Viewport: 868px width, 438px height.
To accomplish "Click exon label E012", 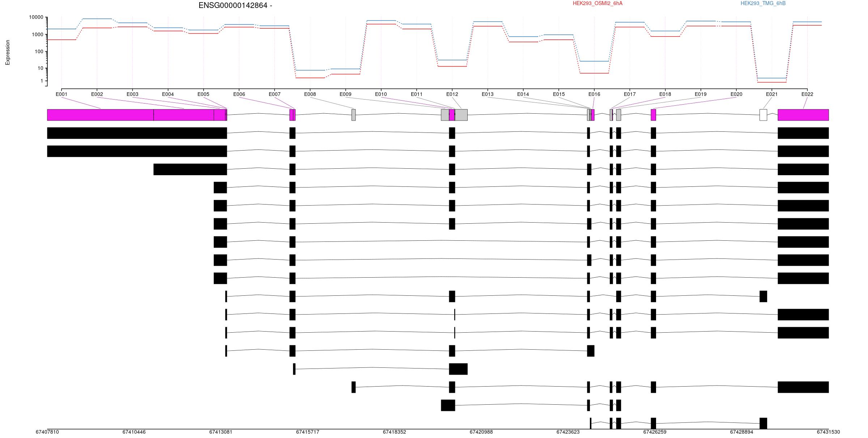I will coord(452,94).
